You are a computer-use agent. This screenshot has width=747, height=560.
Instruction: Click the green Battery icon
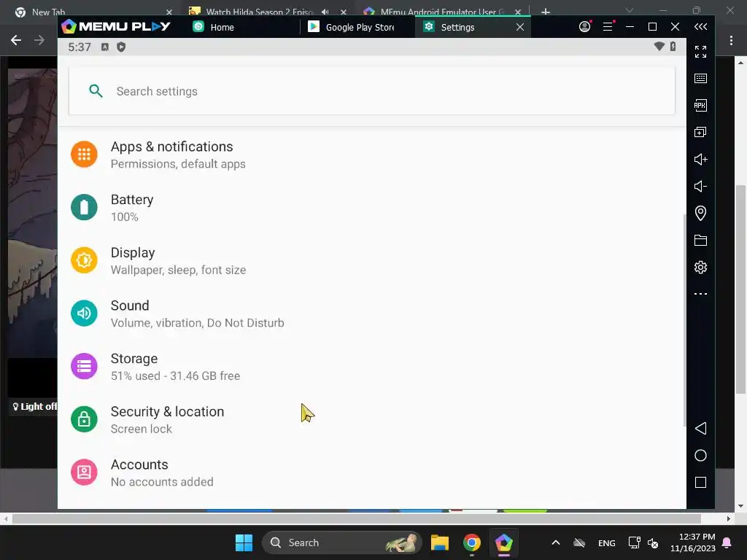tap(84, 207)
